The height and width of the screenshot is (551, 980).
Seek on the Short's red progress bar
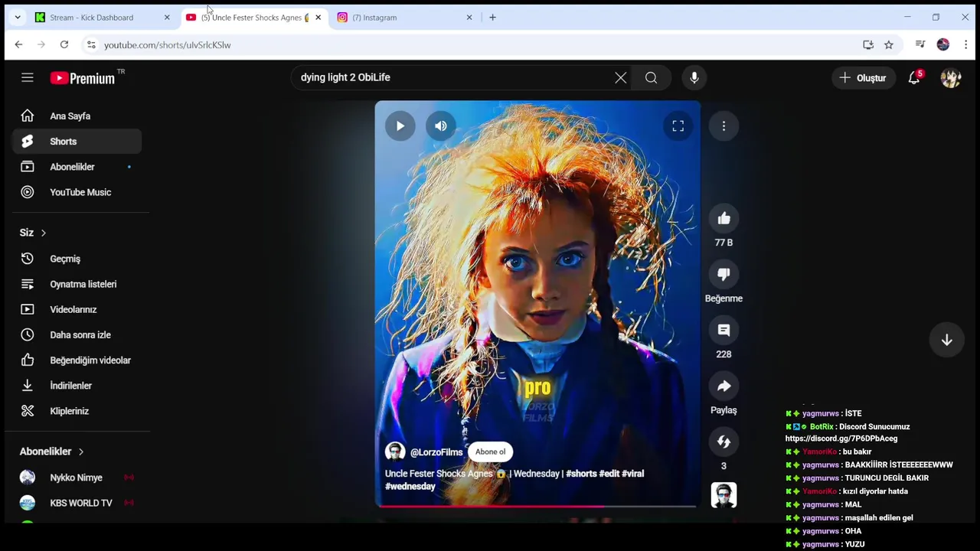537,505
